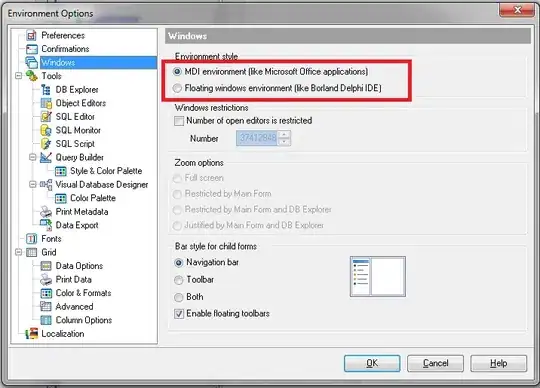The image size is (540, 388).
Task: Click the SQL Monitor icon
Action: click(x=46, y=130)
